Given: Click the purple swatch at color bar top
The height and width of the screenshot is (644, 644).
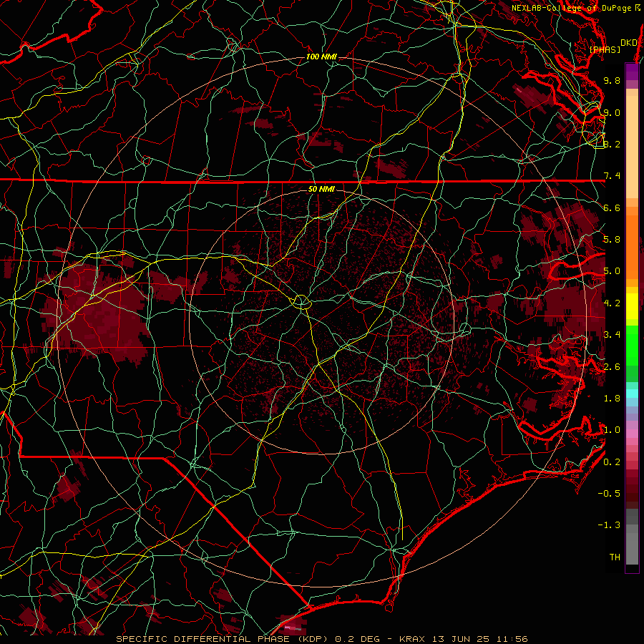Looking at the screenshot, I should tap(632, 72).
